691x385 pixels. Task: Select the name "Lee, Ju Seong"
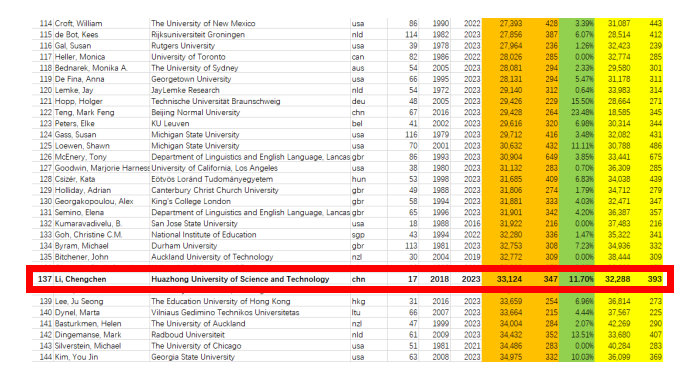pyautogui.click(x=79, y=301)
